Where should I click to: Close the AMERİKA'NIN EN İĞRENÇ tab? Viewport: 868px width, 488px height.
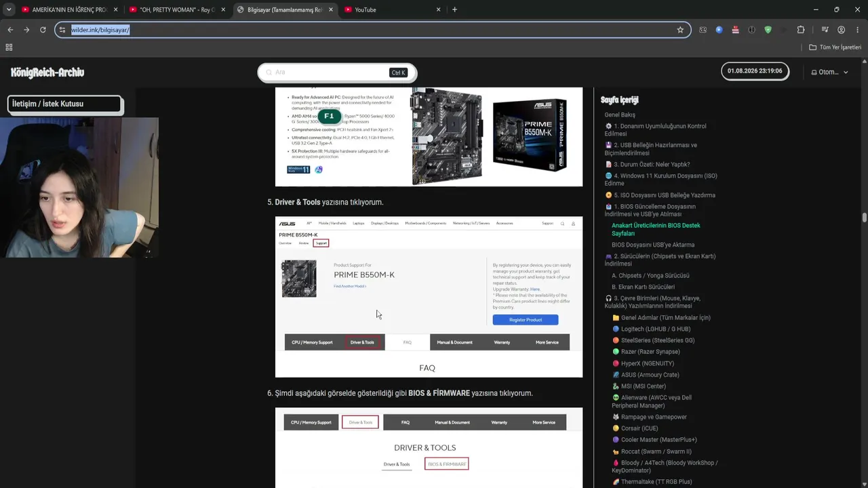[x=116, y=9]
